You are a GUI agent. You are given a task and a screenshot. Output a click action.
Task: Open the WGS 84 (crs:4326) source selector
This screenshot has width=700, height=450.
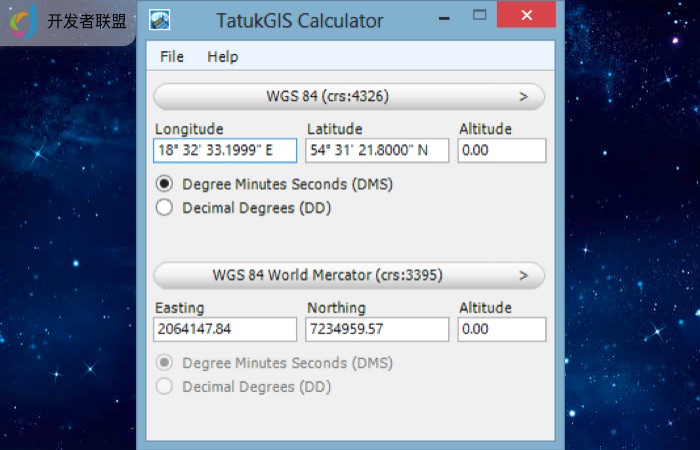[x=349, y=97]
